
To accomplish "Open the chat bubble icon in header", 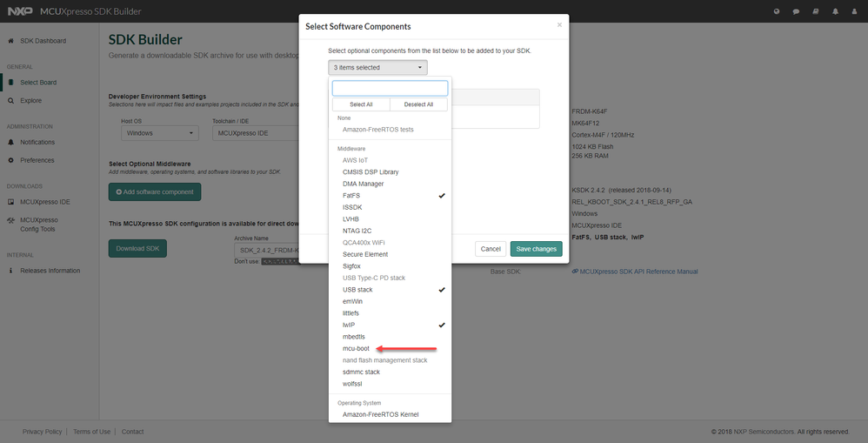I will (x=796, y=11).
